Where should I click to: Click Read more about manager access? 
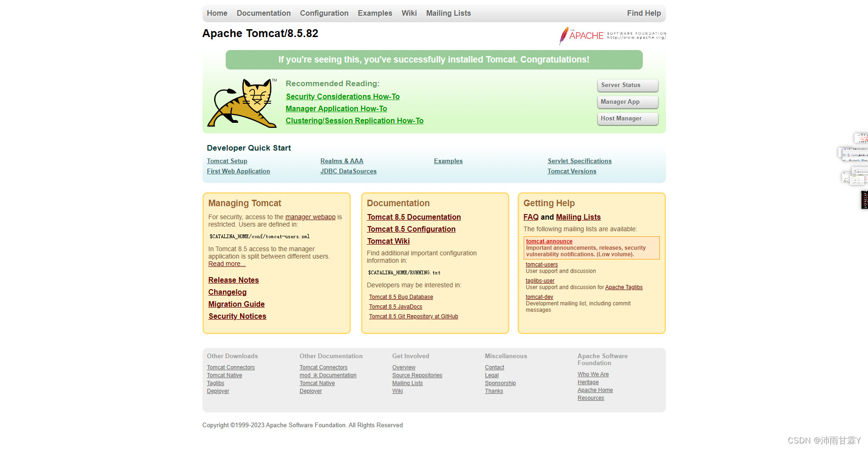[x=227, y=264]
